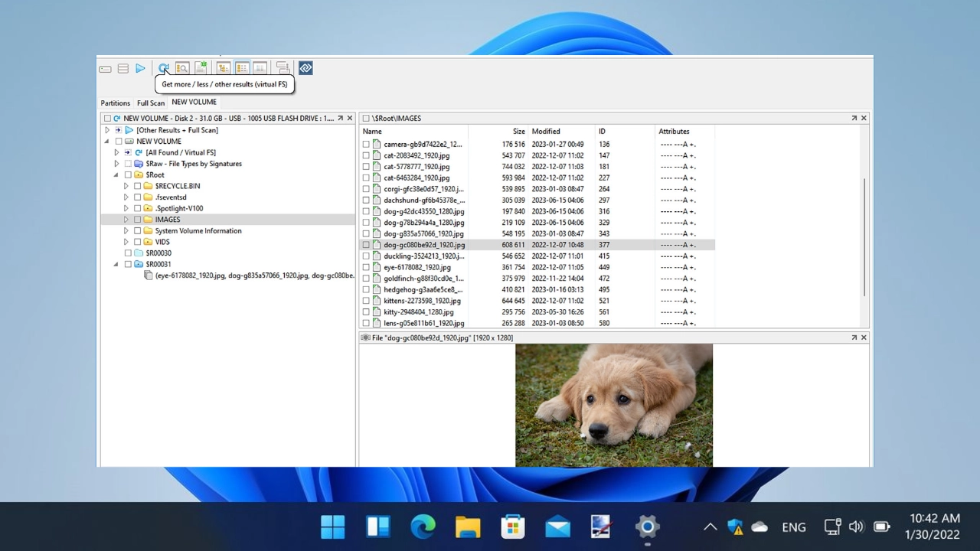980x551 pixels.
Task: Click the blue play arrow toolbar icon
Action: pos(140,68)
